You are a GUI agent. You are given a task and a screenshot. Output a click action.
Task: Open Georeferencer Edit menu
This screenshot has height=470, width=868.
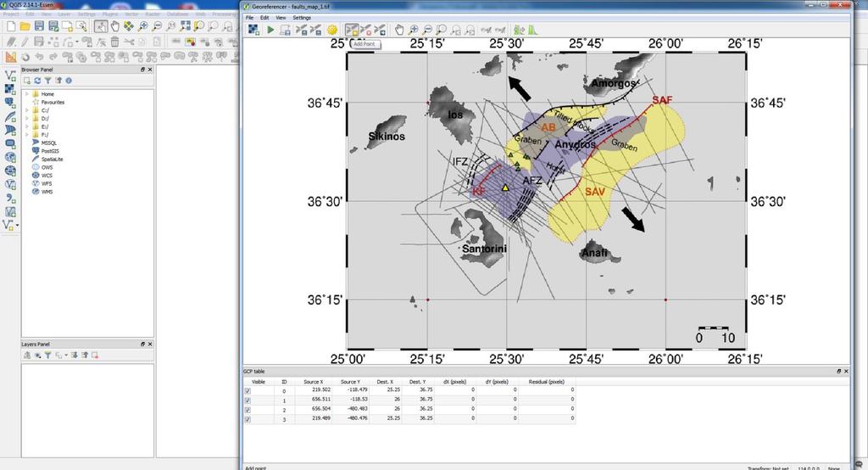264,18
